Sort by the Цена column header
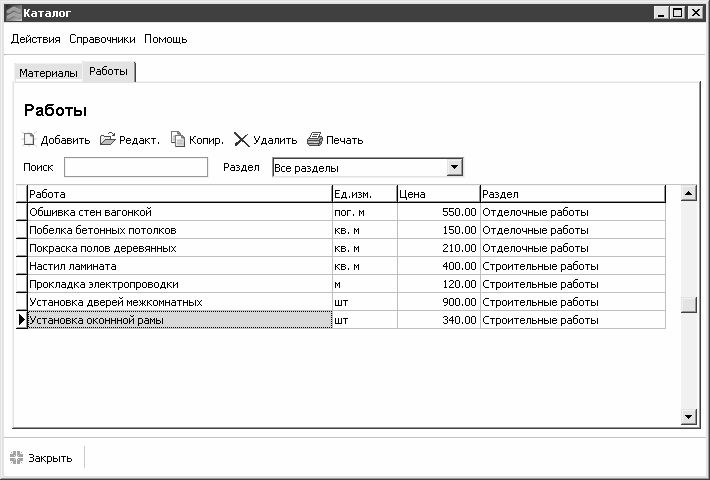Image resolution: width=710 pixels, height=480 pixels. click(437, 194)
